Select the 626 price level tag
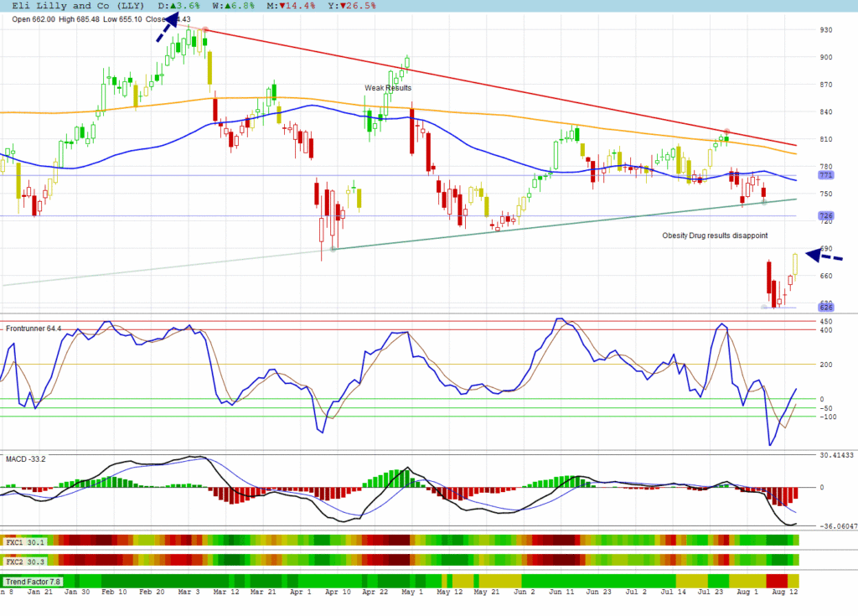The height and width of the screenshot is (616, 858). point(825,308)
